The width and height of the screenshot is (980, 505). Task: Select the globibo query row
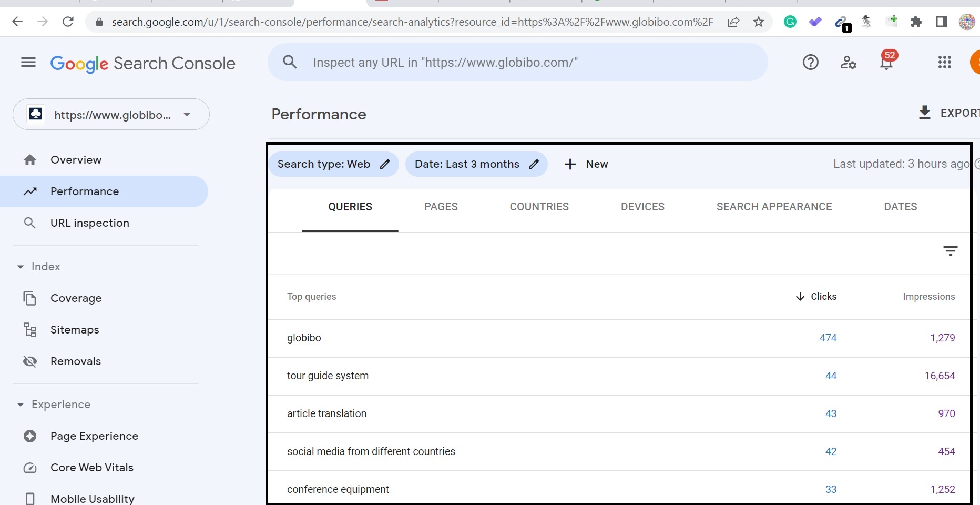(619, 338)
